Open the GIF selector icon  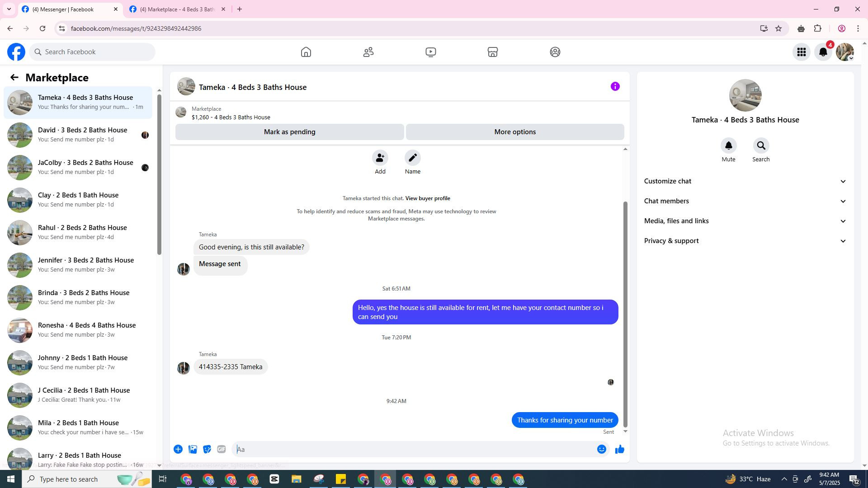pyautogui.click(x=221, y=449)
